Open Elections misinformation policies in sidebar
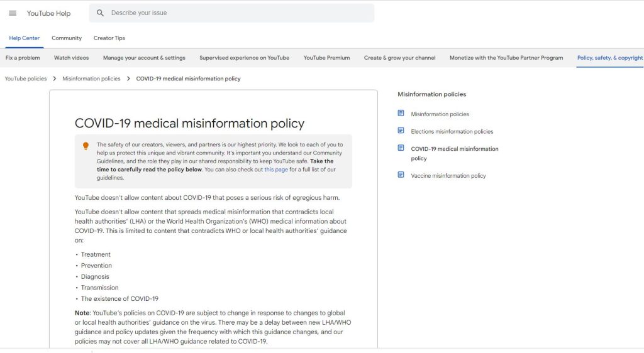Screen dimensions: 644x353 pos(452,132)
